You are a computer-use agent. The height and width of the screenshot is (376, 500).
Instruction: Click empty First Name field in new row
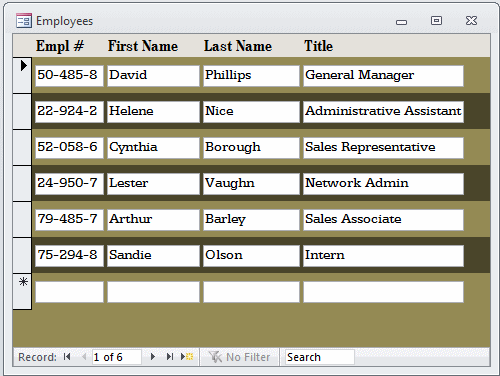153,292
